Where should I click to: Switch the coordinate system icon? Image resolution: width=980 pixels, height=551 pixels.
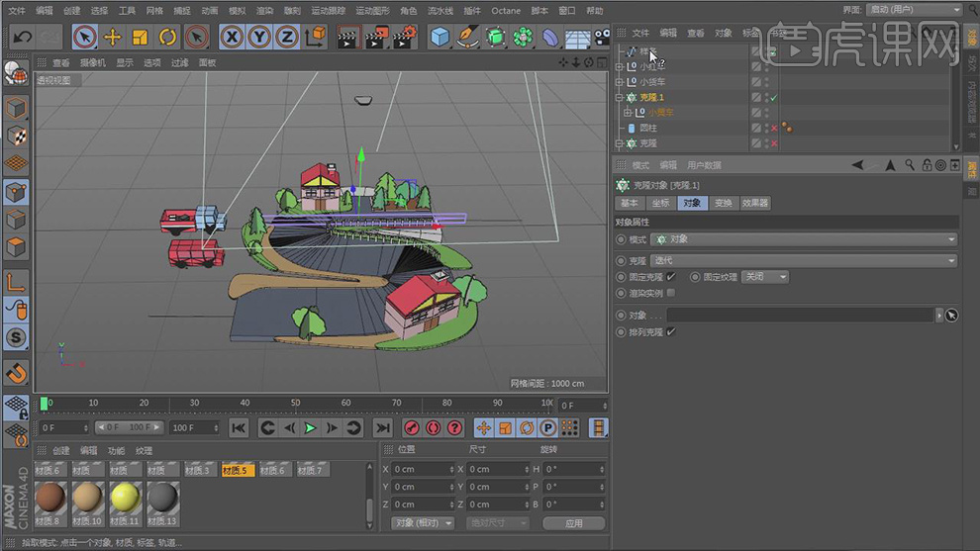[x=316, y=37]
